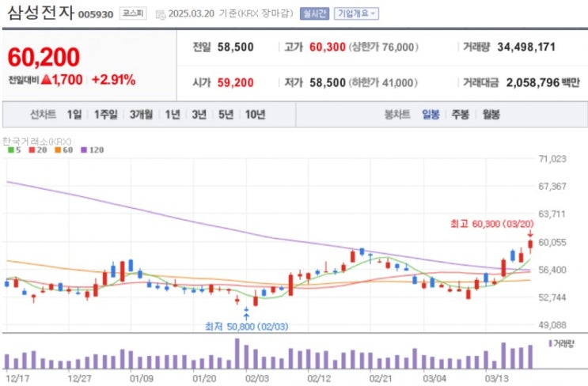The width and height of the screenshot is (588, 386).
Task: Select the 10년 line chart tab
Action: pos(256,115)
